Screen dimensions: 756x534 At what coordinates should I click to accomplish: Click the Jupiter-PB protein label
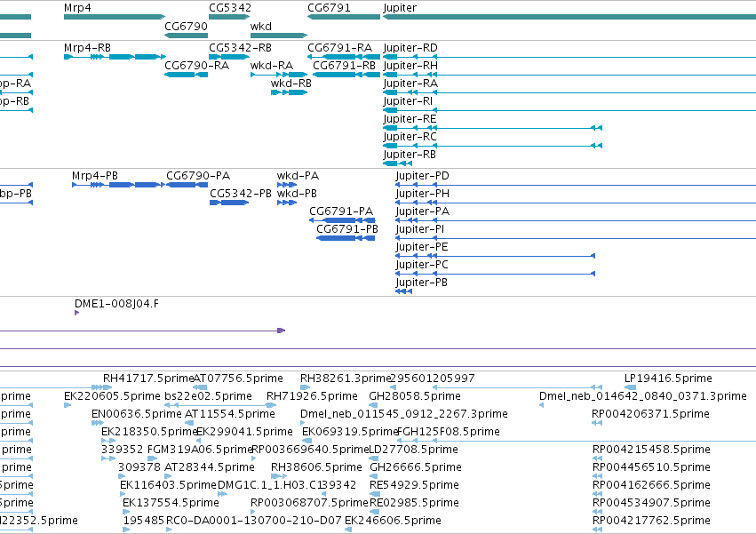click(x=422, y=283)
